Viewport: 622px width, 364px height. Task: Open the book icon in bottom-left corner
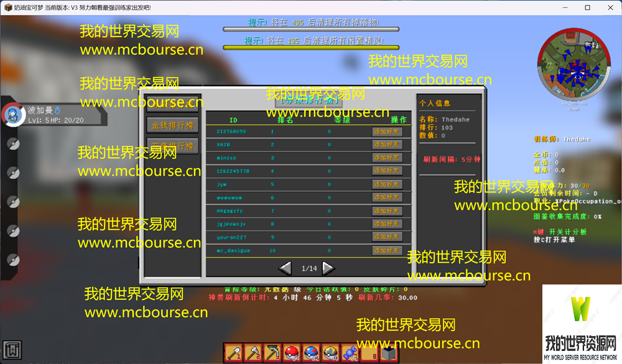12,350
